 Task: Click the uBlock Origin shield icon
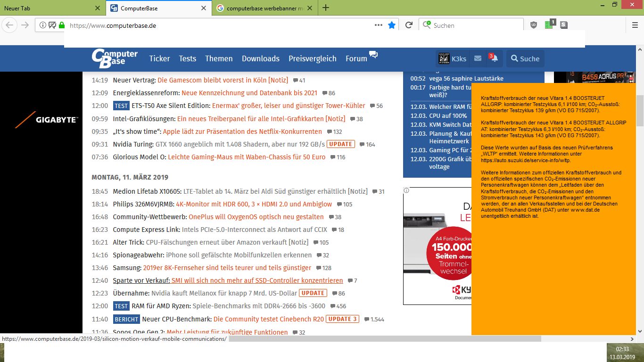coord(534,25)
